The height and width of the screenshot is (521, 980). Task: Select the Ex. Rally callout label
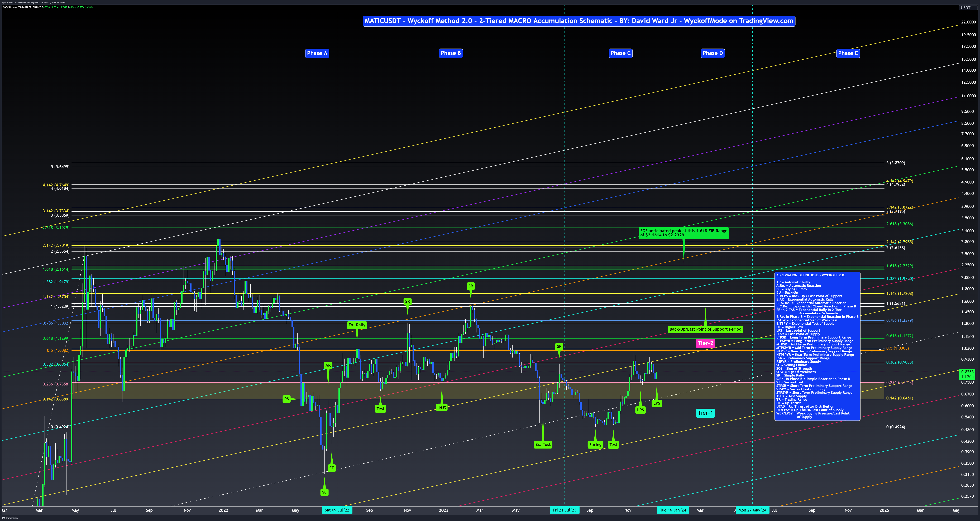pyautogui.click(x=357, y=325)
